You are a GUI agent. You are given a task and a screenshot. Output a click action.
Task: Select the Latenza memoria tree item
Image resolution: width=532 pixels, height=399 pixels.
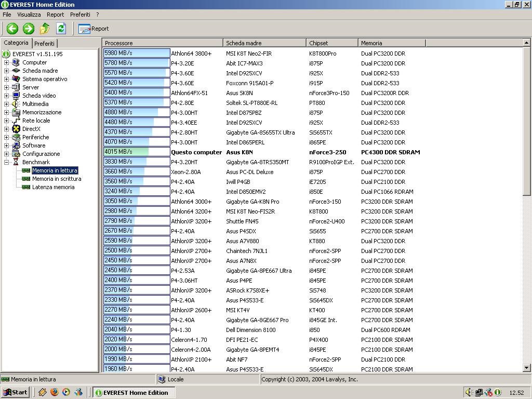54,187
